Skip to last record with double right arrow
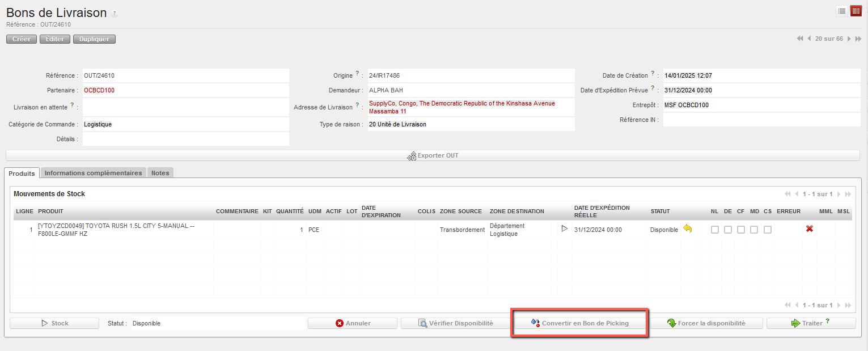This screenshot has height=351, width=868. tap(858, 39)
